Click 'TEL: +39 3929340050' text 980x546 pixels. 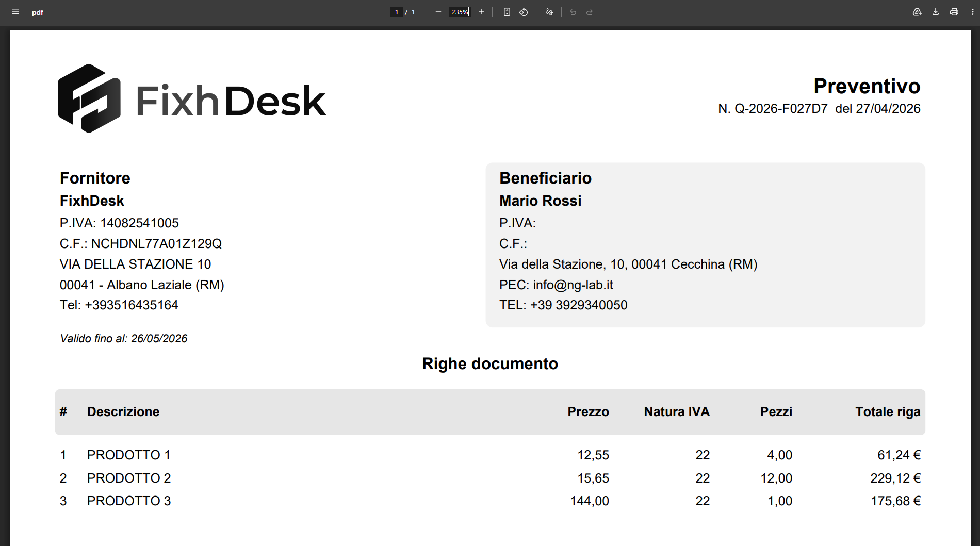click(563, 305)
